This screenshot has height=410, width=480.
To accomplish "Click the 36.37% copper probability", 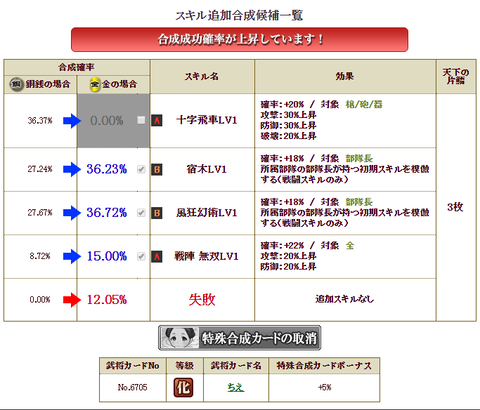I will [40, 121].
